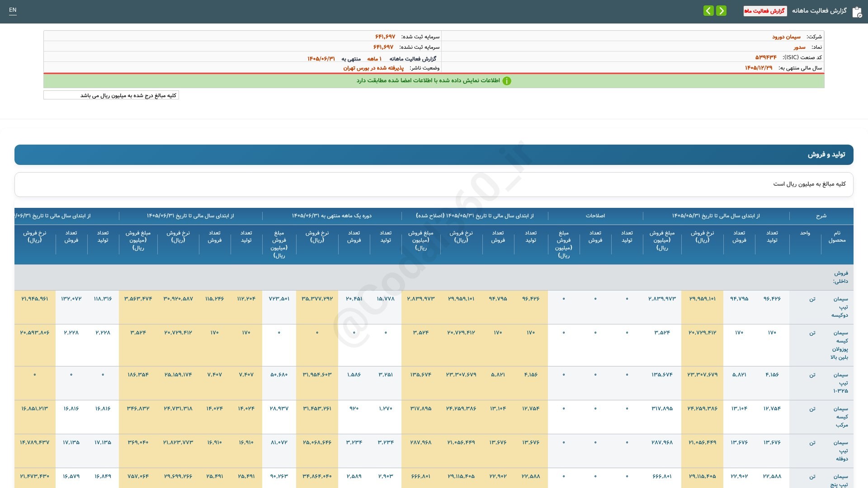Click the سیمان تیپ ۱-۳۲۵ product name
Screen dimensions: 868x488
coord(841,383)
